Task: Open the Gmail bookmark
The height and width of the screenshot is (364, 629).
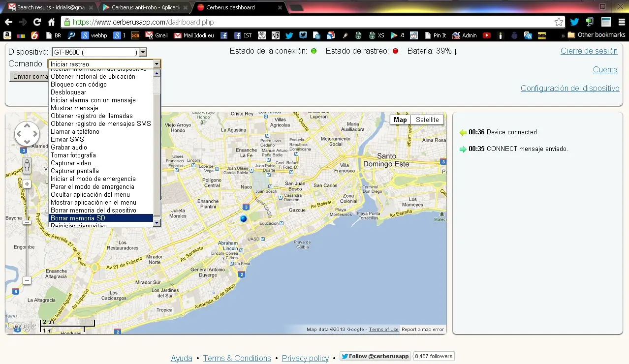Action: click(x=157, y=35)
